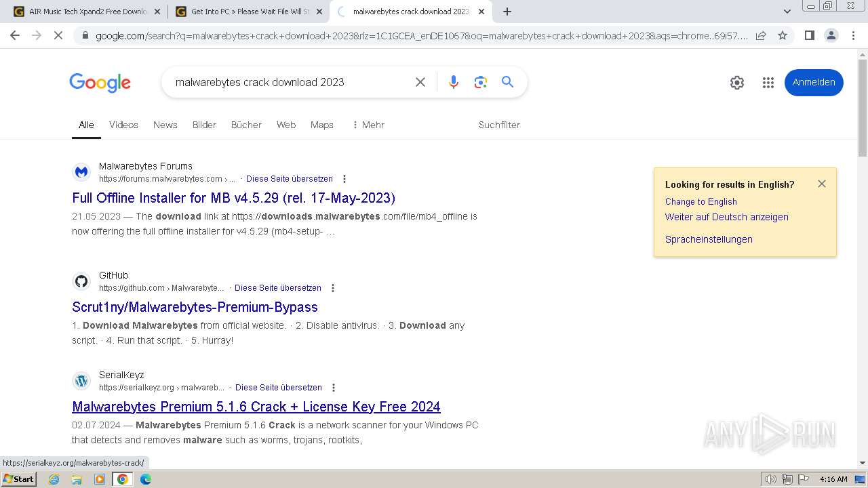Select the Web results tab

tap(286, 125)
